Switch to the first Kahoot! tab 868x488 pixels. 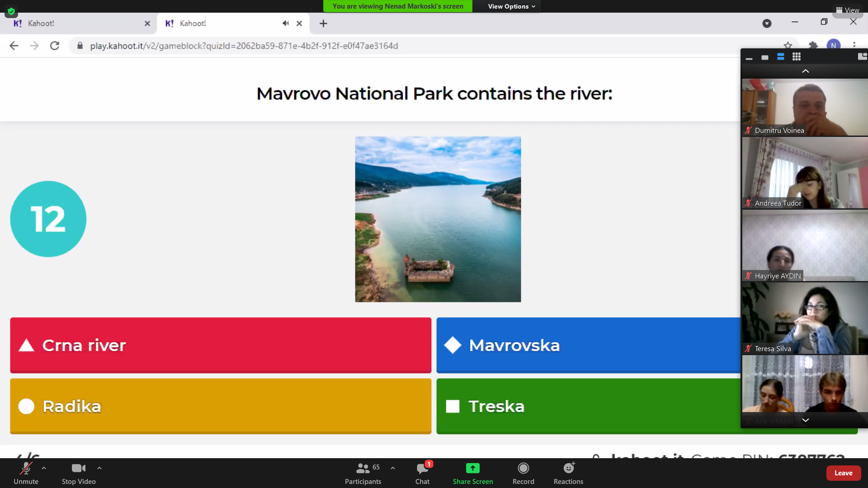tap(77, 23)
